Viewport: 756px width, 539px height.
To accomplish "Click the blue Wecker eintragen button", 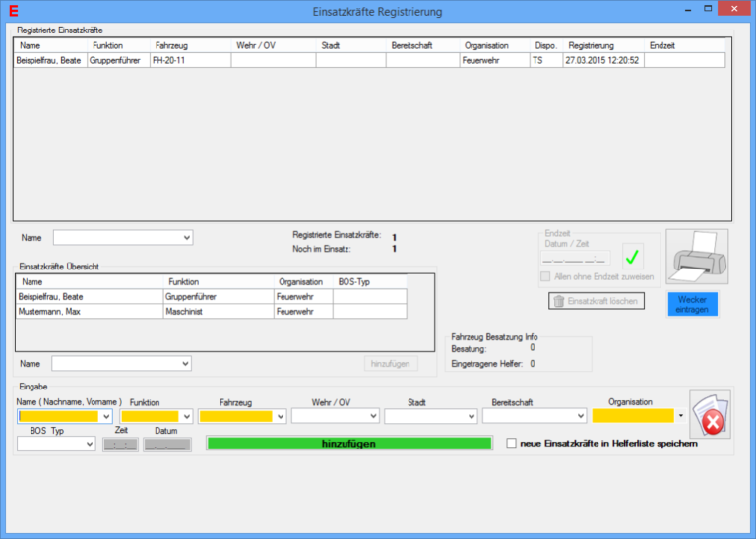I will point(692,305).
